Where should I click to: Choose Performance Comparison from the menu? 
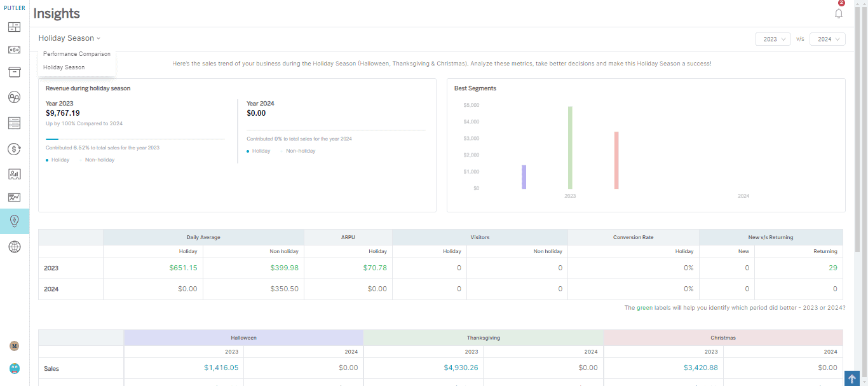click(x=77, y=54)
